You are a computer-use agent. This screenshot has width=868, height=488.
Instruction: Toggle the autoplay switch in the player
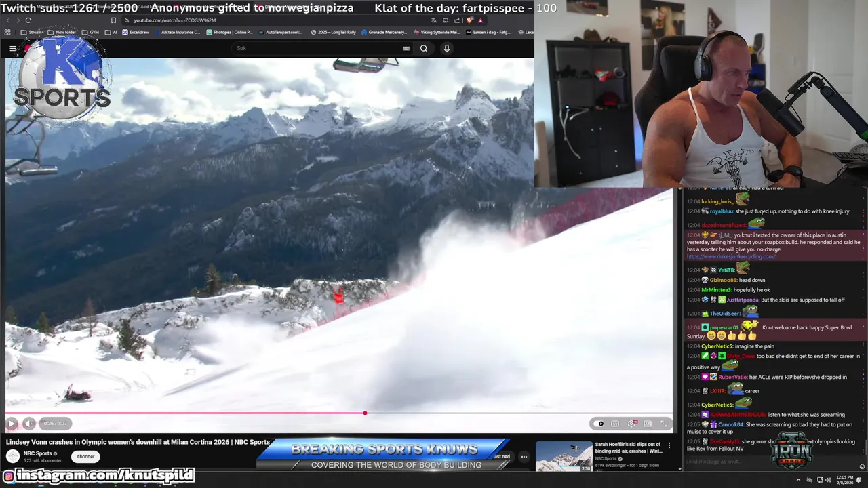click(598, 424)
